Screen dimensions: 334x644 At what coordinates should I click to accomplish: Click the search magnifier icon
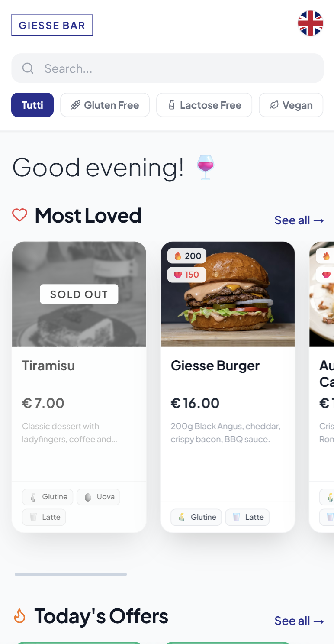coord(28,68)
